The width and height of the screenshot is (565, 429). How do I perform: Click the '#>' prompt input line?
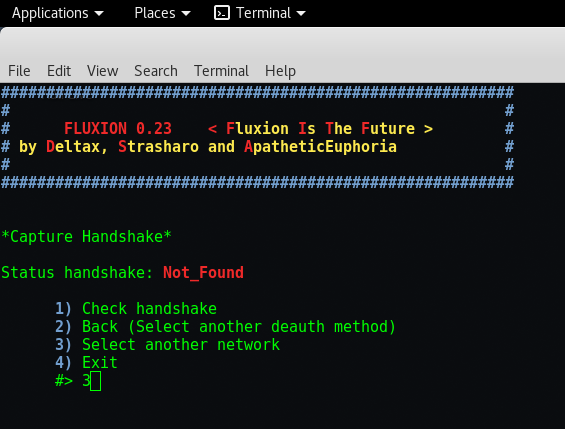(78, 381)
